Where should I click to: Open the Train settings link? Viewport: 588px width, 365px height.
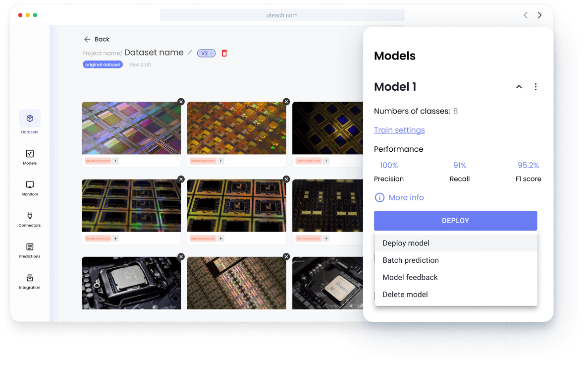[399, 130]
